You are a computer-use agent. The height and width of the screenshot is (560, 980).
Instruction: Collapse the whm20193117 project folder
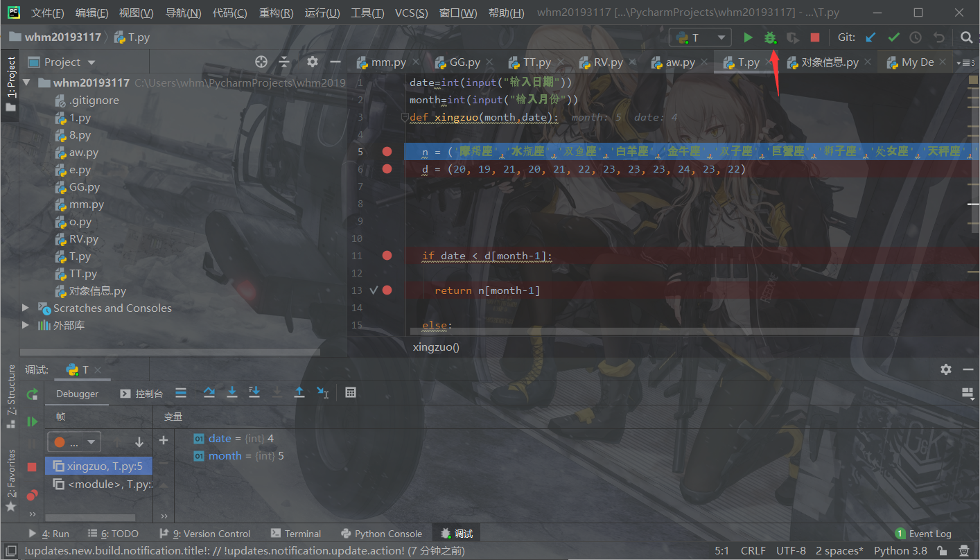pyautogui.click(x=27, y=82)
